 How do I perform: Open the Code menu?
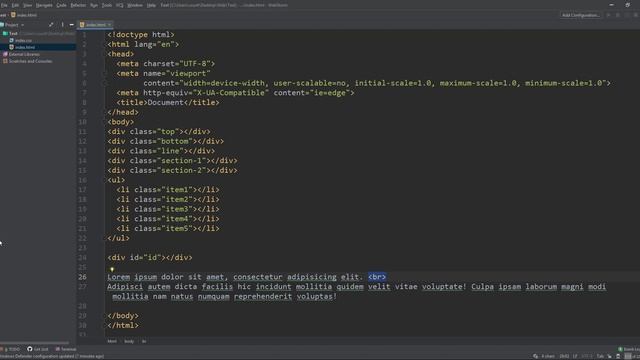coord(61,5)
